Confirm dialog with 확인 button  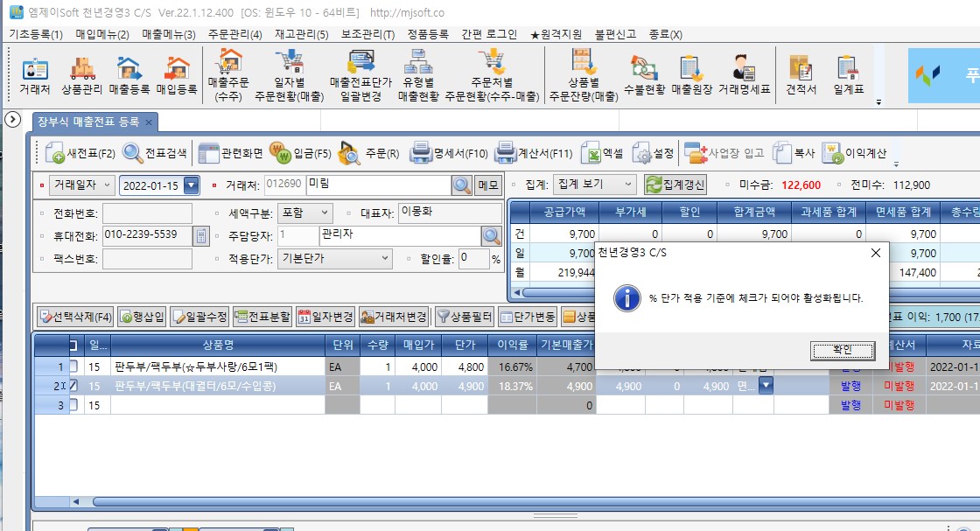(x=842, y=351)
